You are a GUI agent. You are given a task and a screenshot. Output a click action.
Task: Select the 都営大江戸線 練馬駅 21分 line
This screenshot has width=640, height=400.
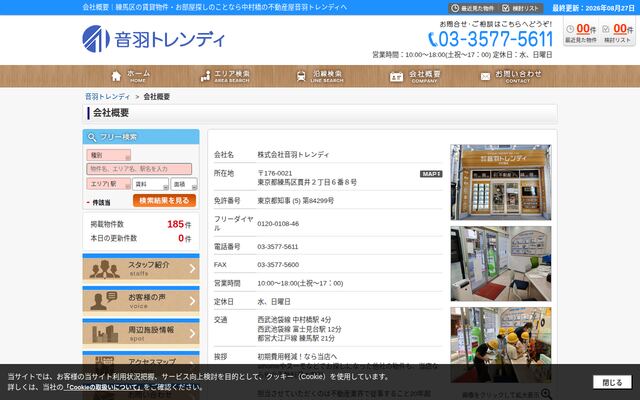click(x=296, y=338)
